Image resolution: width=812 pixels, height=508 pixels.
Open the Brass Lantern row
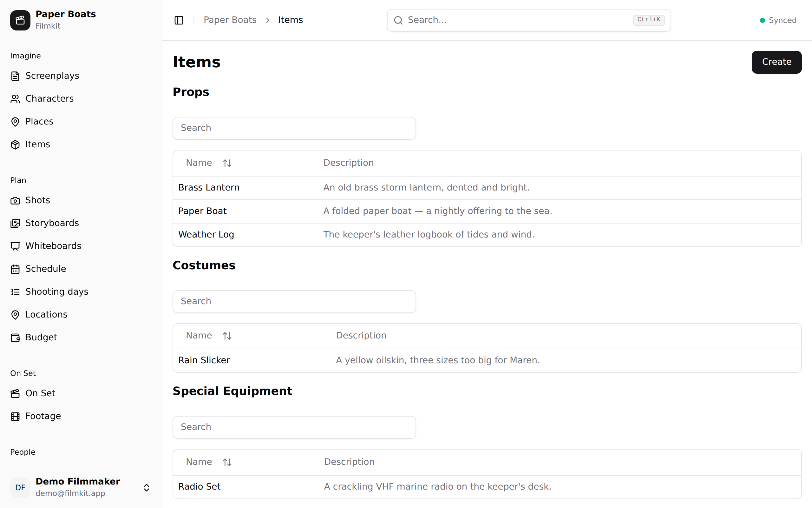487,188
